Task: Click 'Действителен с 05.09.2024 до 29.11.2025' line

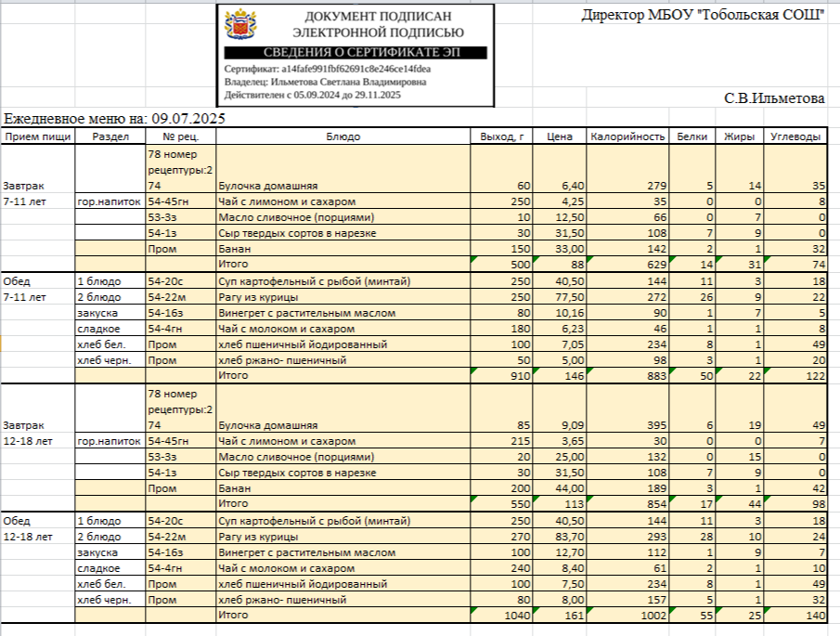Action: (x=312, y=96)
